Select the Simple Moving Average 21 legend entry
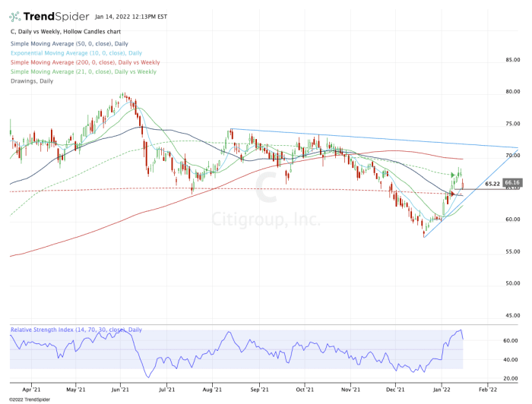Viewport: 532px width, 404px height. (82, 71)
